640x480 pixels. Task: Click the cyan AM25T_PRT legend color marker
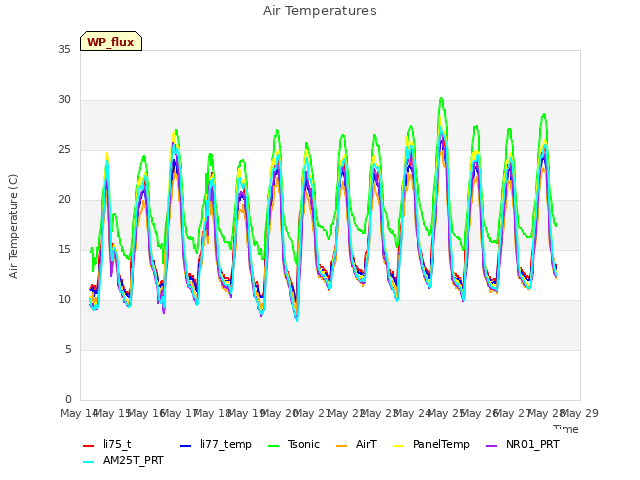(89, 462)
